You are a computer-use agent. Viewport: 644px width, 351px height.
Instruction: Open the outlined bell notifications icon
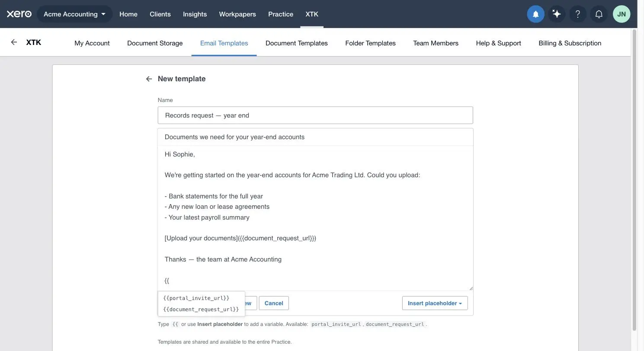click(599, 14)
